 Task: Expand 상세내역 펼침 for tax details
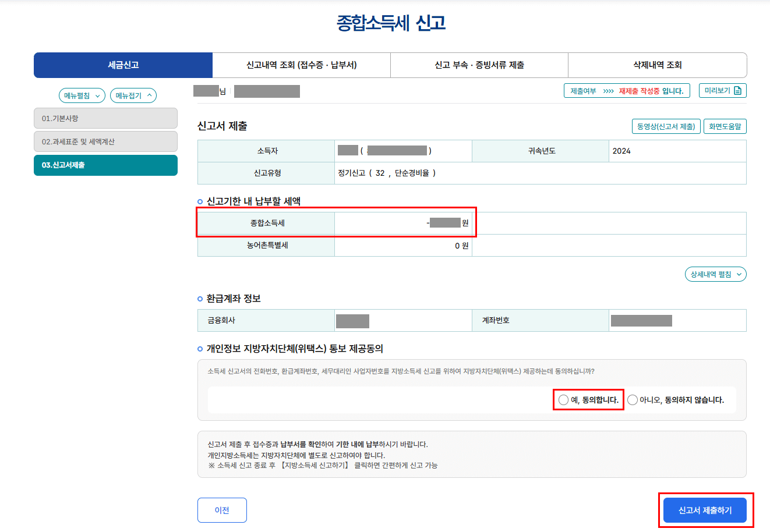[715, 274]
